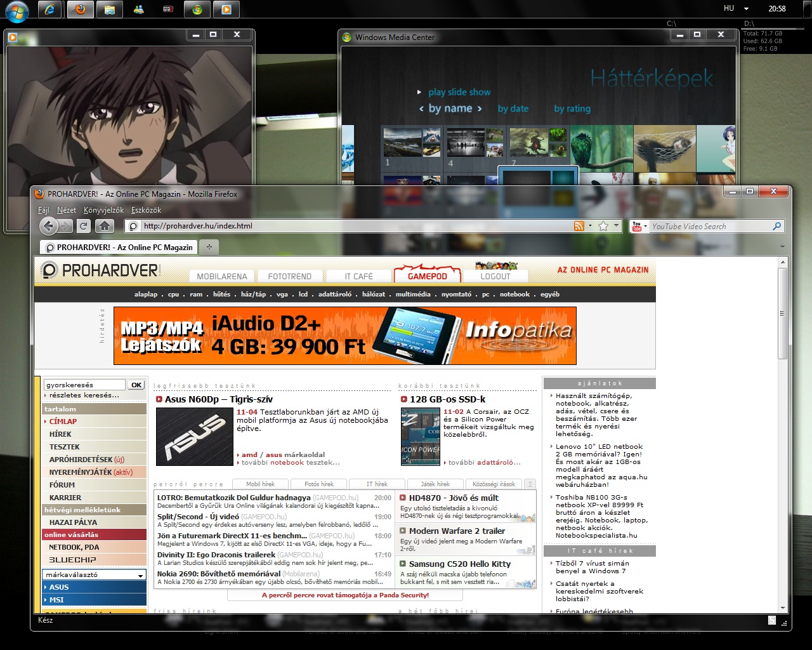
Task: Sort by date in Media Center
Action: (x=513, y=109)
